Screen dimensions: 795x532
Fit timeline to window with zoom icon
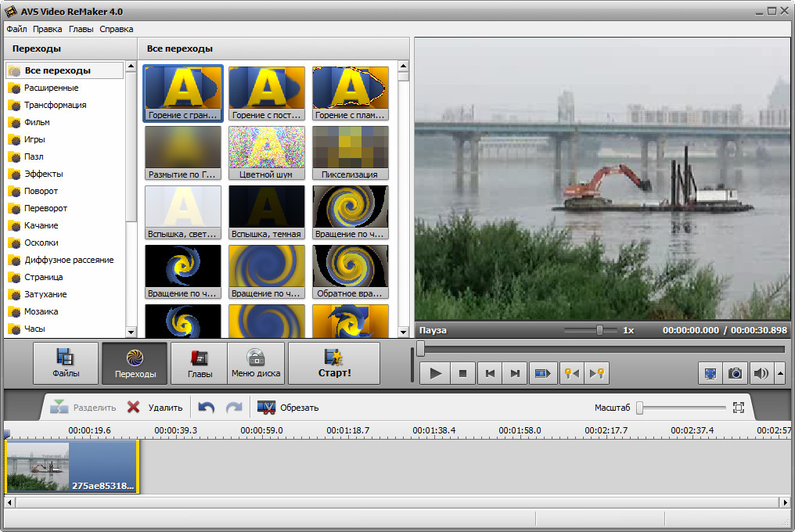[x=738, y=408]
